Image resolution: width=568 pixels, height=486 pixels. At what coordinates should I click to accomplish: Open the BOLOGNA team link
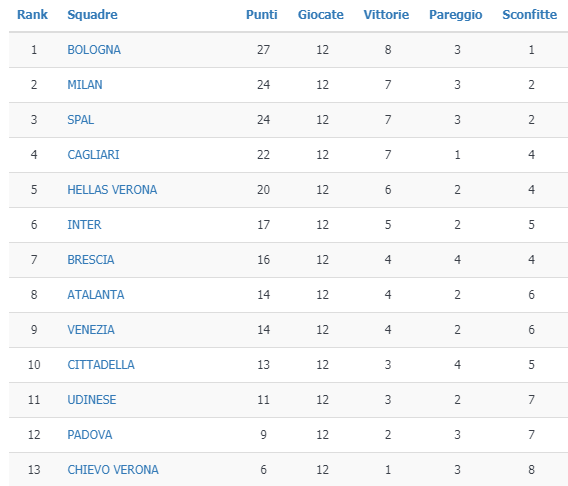(94, 50)
